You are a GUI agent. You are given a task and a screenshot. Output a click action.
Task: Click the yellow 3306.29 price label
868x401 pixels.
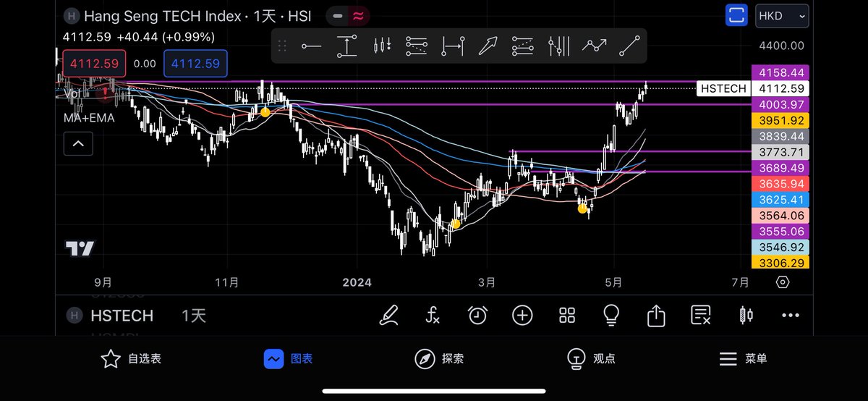780,263
